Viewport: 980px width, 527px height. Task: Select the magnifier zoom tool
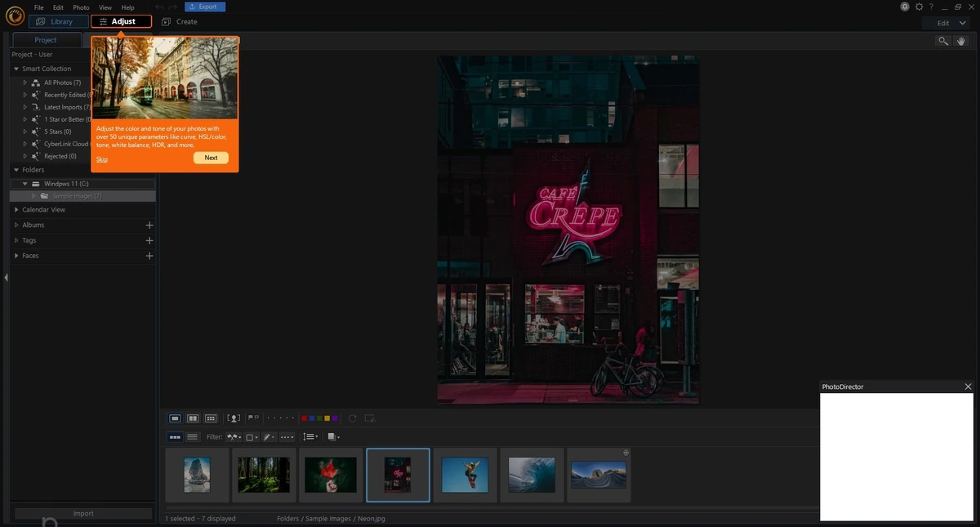click(943, 41)
